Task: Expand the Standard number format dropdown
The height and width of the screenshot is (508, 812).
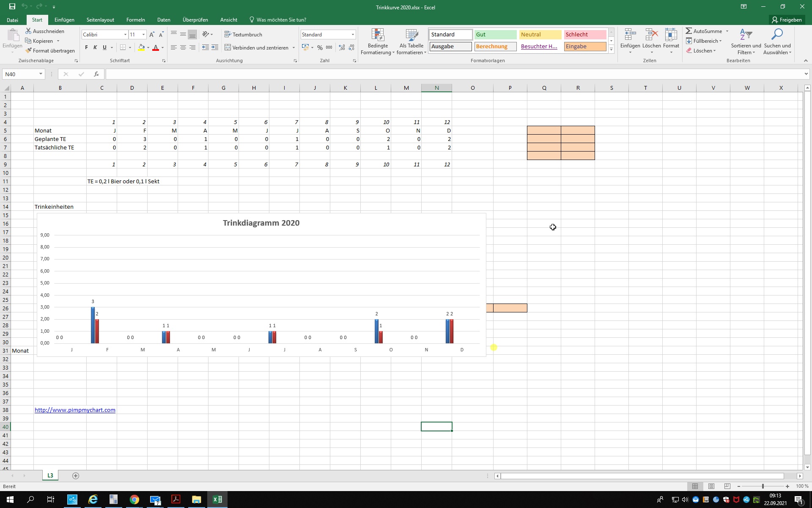Action: coord(353,35)
